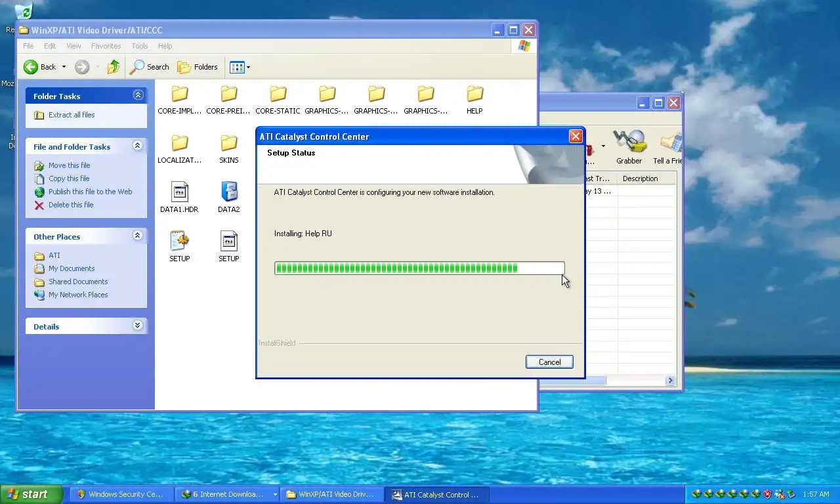Image resolution: width=840 pixels, height=504 pixels.
Task: Open the Tools menu
Action: click(140, 46)
